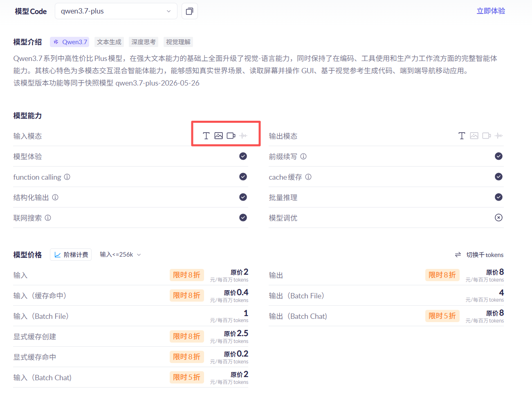Open the info icon beside 联网搜索
This screenshot has height=397, width=532.
(48, 218)
